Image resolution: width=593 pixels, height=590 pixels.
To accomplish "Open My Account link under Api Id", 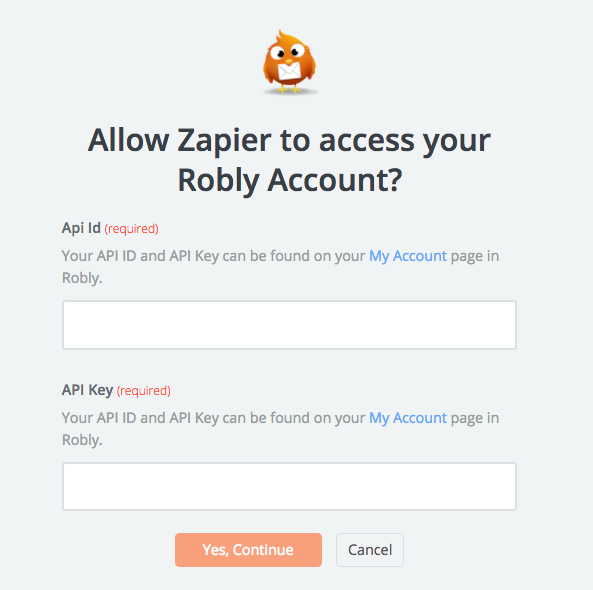I will click(x=408, y=256).
